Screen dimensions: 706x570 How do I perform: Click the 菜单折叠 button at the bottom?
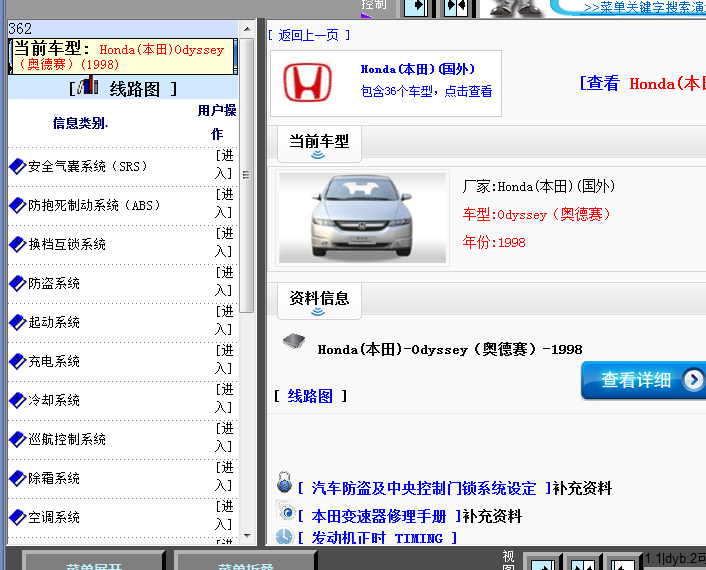(x=245, y=562)
